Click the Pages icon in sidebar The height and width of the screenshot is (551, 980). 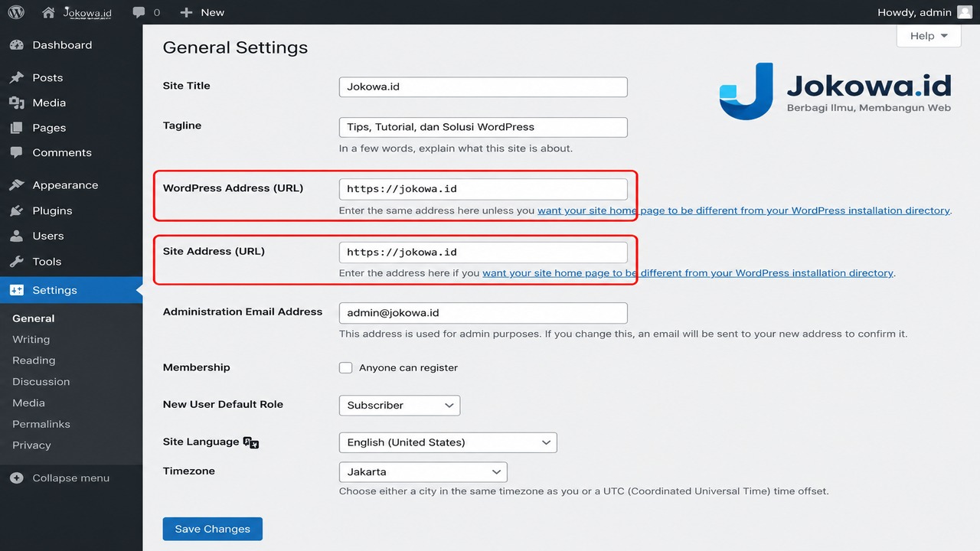point(16,128)
